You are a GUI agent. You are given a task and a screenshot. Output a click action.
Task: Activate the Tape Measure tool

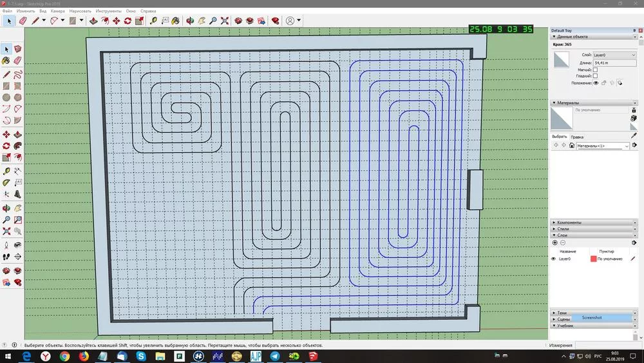[x=154, y=21]
